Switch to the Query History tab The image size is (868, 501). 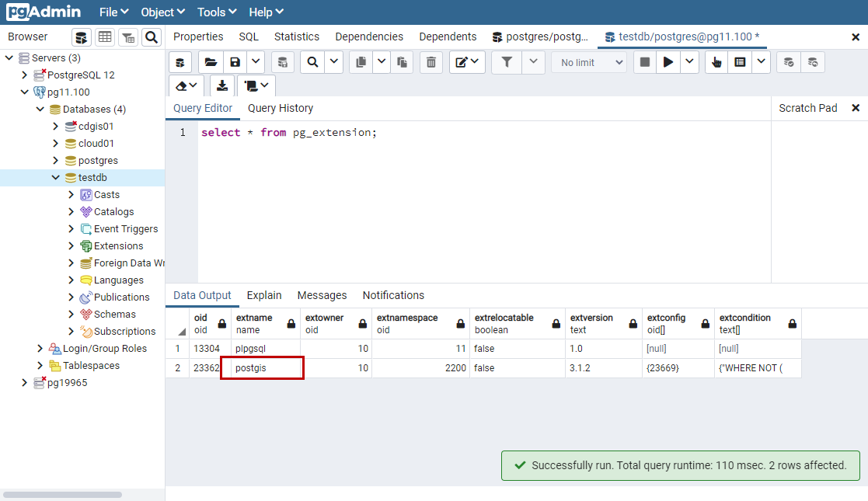[281, 108]
